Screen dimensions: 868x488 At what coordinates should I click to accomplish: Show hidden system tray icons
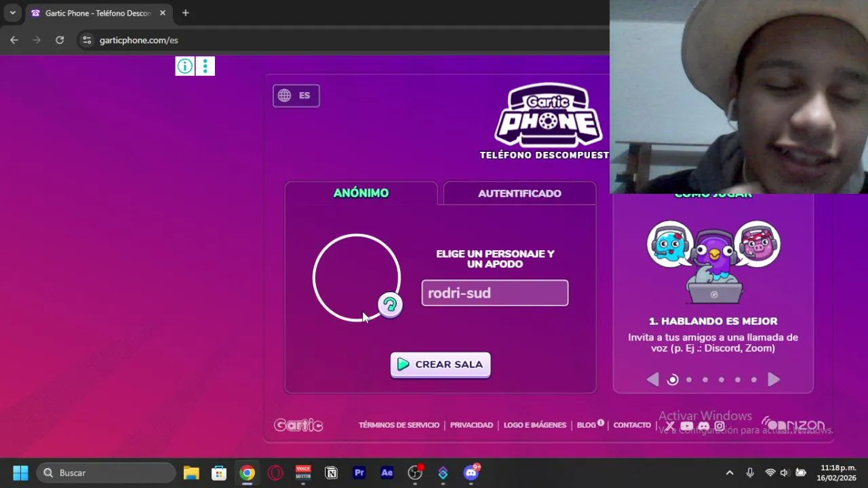pos(730,472)
